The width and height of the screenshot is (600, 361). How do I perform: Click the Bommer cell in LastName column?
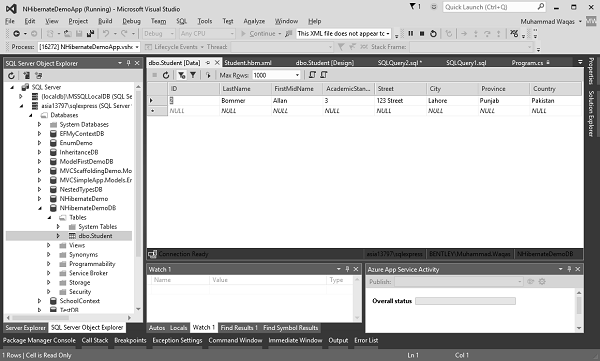click(245, 101)
